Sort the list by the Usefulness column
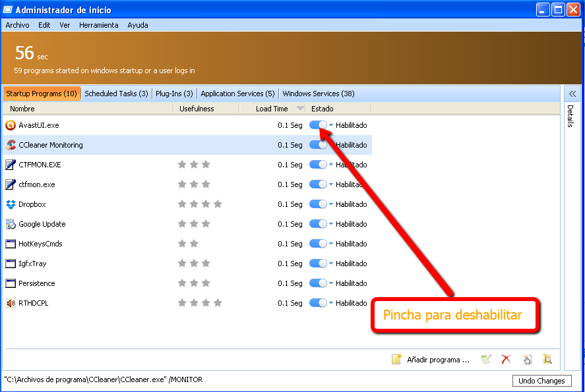The width and height of the screenshot is (585, 392). tap(206, 109)
